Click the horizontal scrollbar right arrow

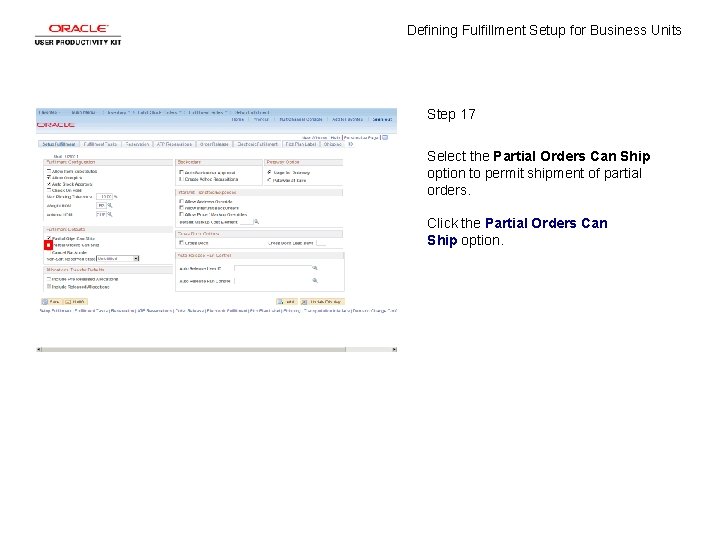click(x=394, y=349)
